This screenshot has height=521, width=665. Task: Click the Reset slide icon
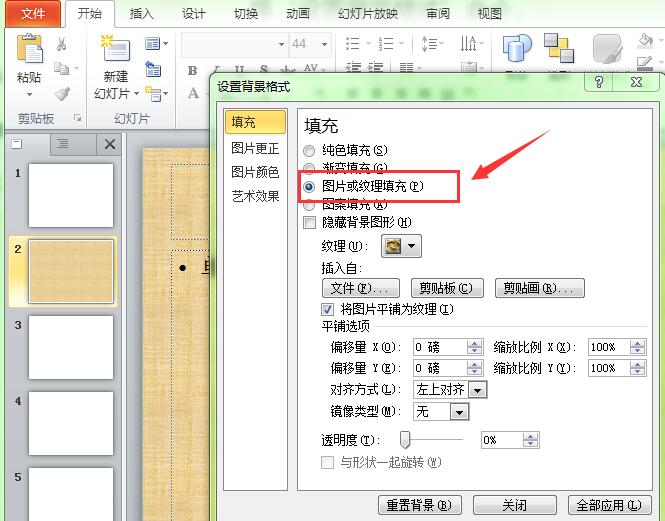(x=153, y=68)
